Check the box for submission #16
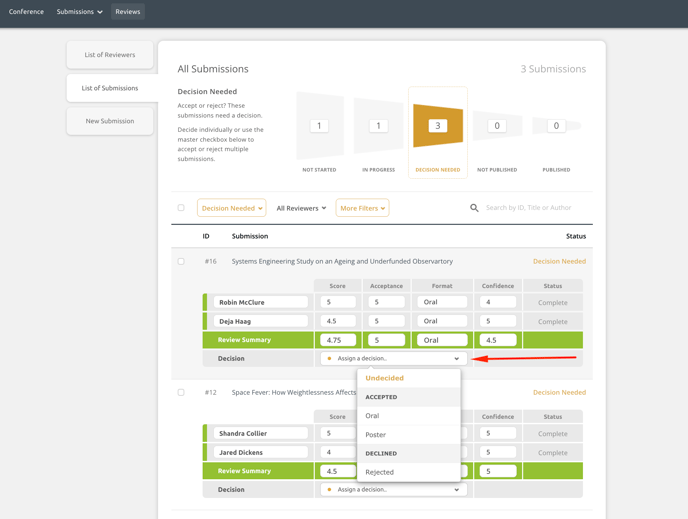The width and height of the screenshot is (688, 519). [181, 262]
